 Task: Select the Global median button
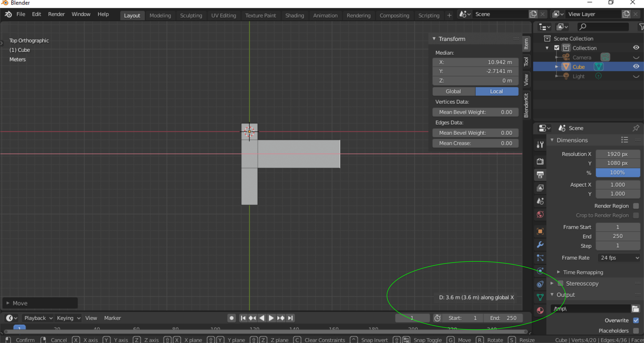(454, 91)
